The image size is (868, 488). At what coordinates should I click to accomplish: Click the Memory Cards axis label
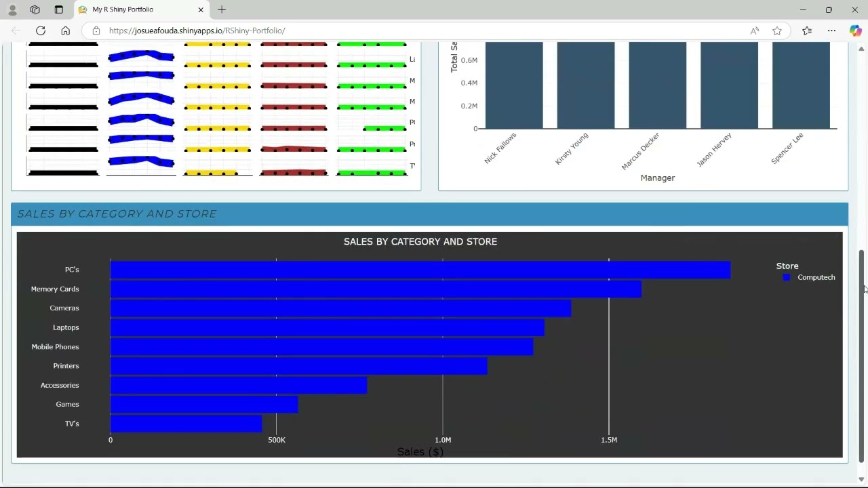[55, 289]
